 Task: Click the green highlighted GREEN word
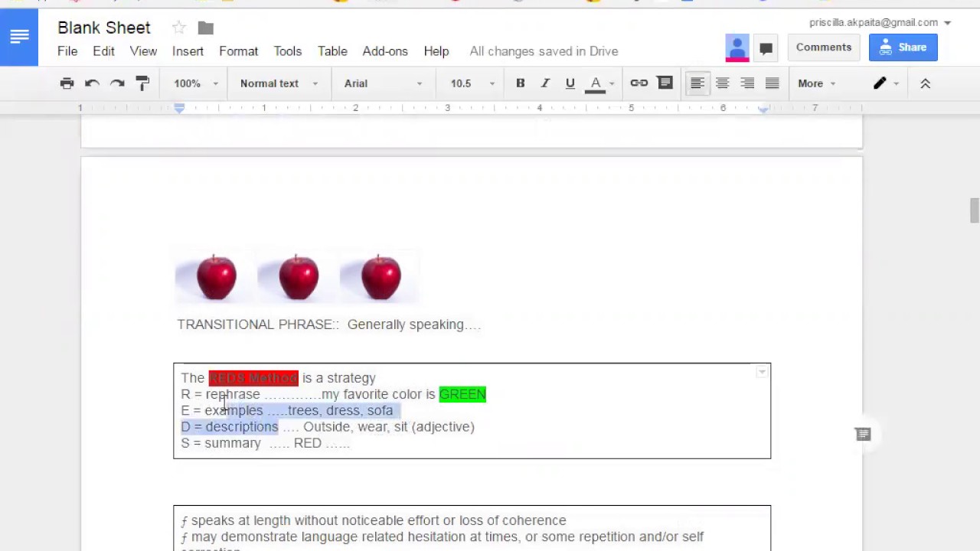tap(462, 394)
